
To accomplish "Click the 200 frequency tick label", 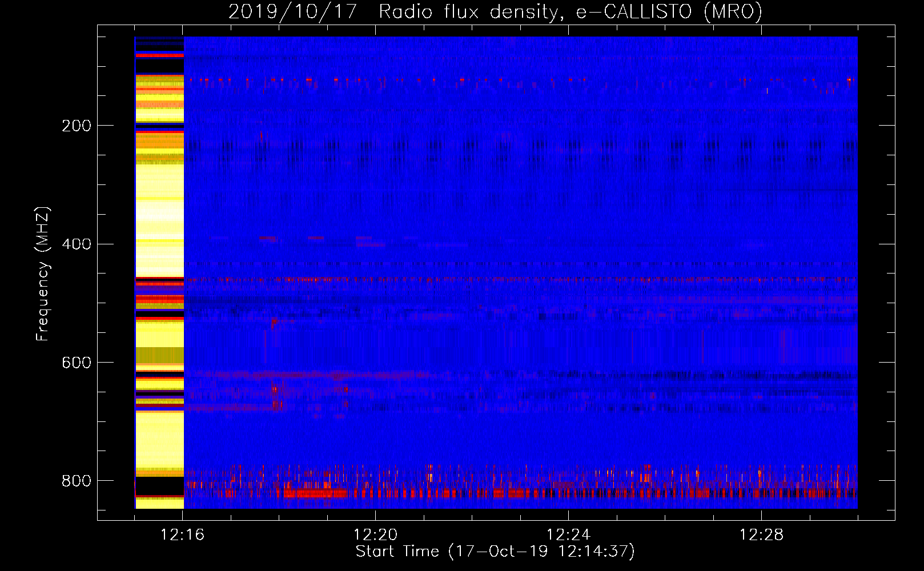I will [x=77, y=126].
